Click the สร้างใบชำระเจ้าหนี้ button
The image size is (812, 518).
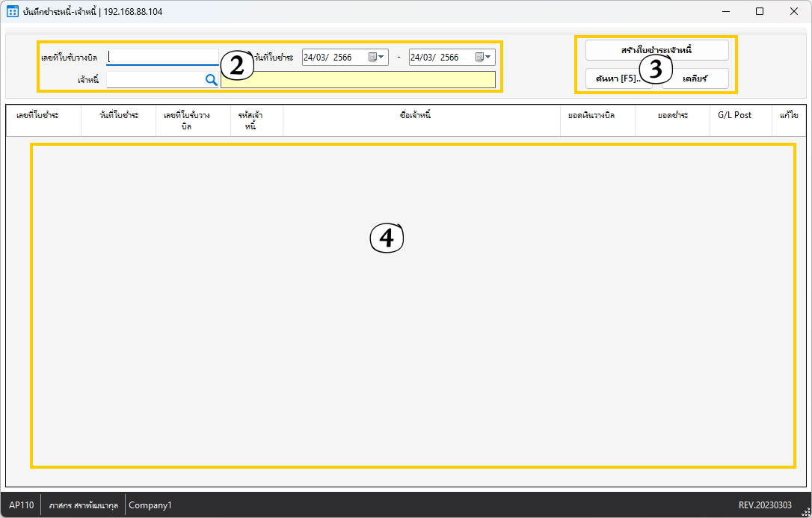(x=656, y=50)
